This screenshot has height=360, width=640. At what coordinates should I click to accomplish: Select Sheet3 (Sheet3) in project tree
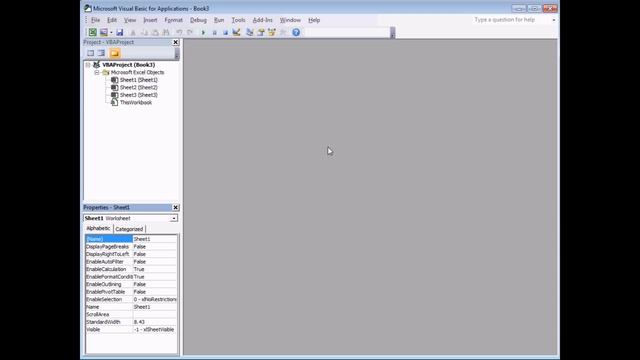138,95
